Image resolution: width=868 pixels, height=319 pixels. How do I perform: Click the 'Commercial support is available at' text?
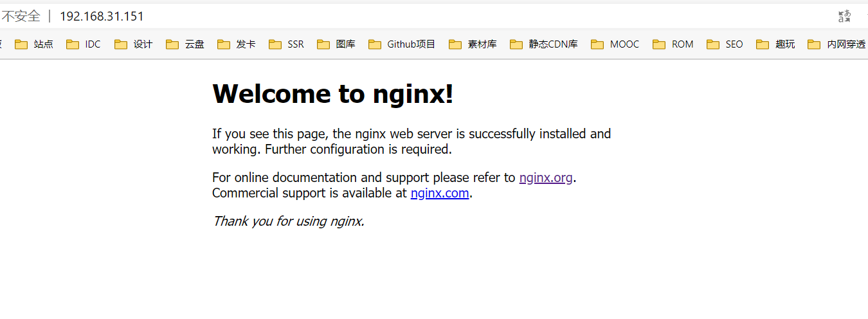click(x=309, y=193)
